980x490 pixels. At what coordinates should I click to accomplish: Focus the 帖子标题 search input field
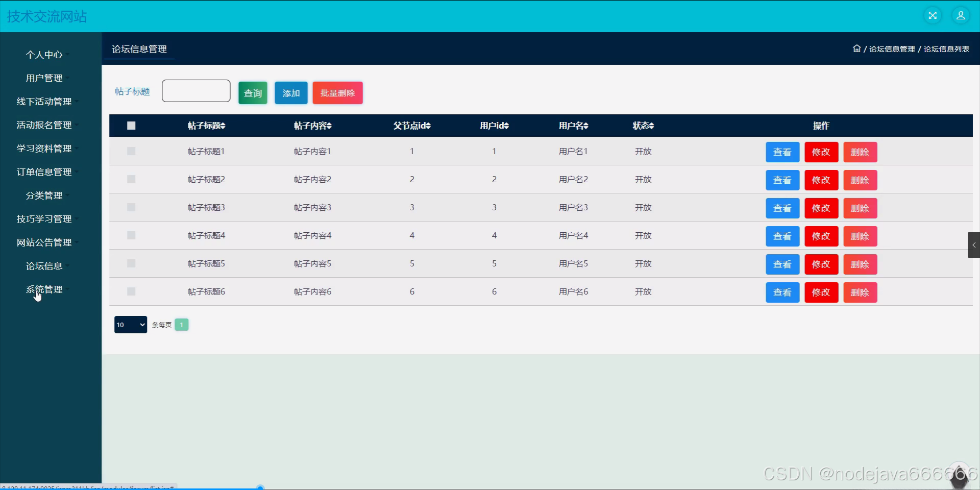(x=196, y=91)
